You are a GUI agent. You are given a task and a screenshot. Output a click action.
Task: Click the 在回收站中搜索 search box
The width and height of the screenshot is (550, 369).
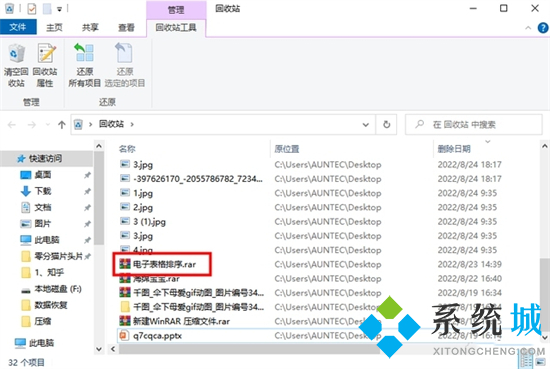[474, 125]
